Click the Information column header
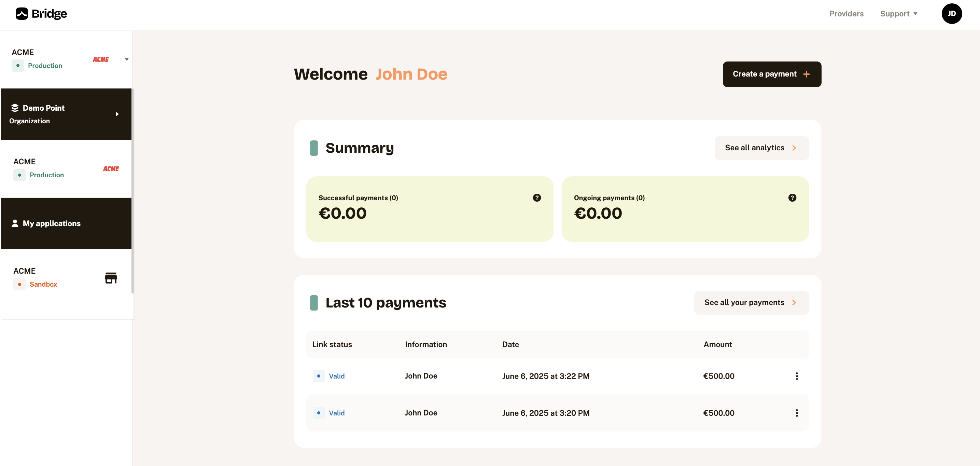 click(x=426, y=345)
